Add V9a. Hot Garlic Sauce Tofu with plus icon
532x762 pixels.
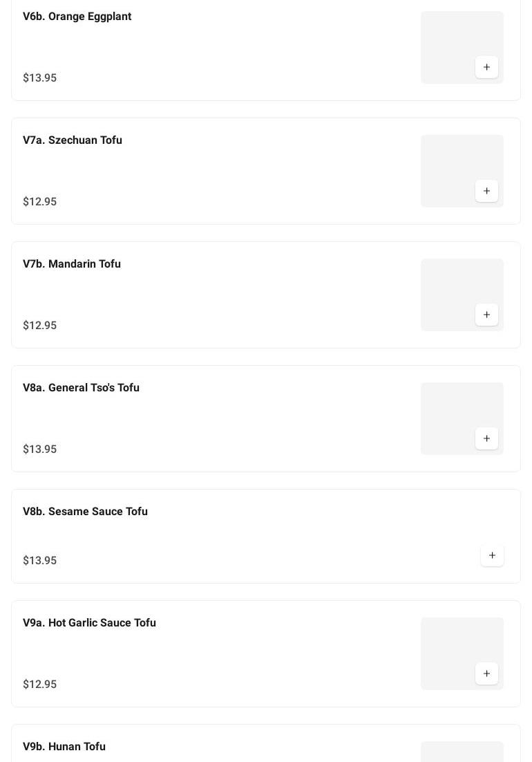click(486, 673)
